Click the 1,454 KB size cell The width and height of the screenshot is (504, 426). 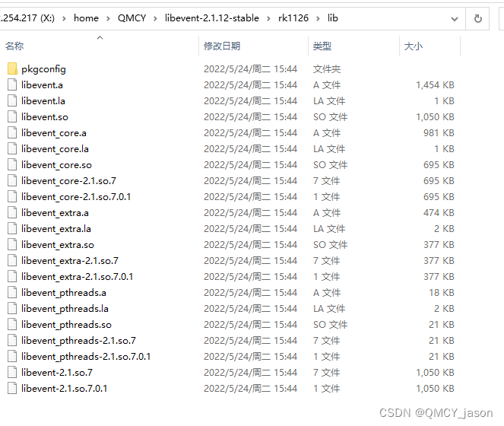[435, 85]
